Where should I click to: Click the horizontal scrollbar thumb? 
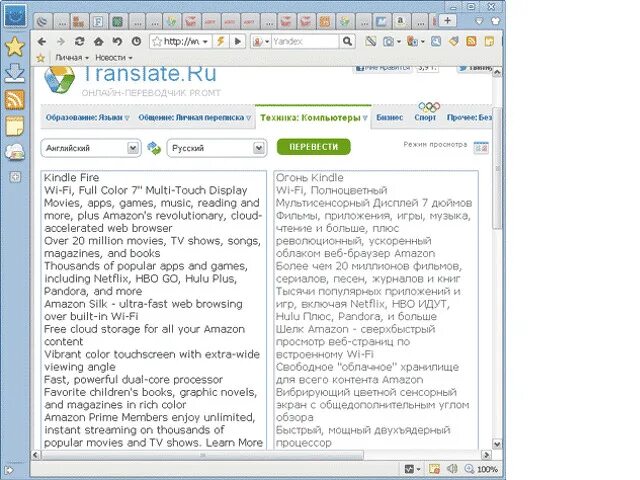point(203,455)
